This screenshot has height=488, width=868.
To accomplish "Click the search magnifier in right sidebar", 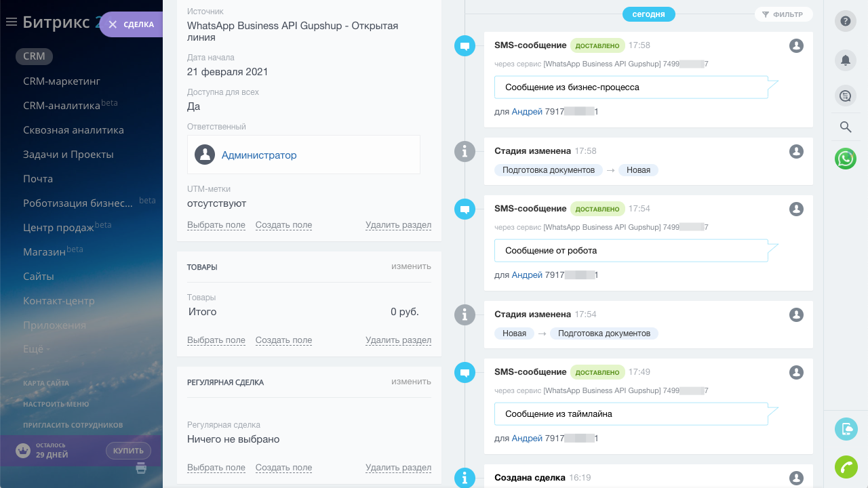I will pos(846,127).
